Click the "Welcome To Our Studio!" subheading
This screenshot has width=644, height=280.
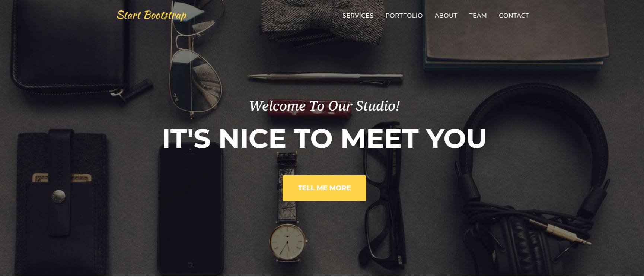(324, 106)
